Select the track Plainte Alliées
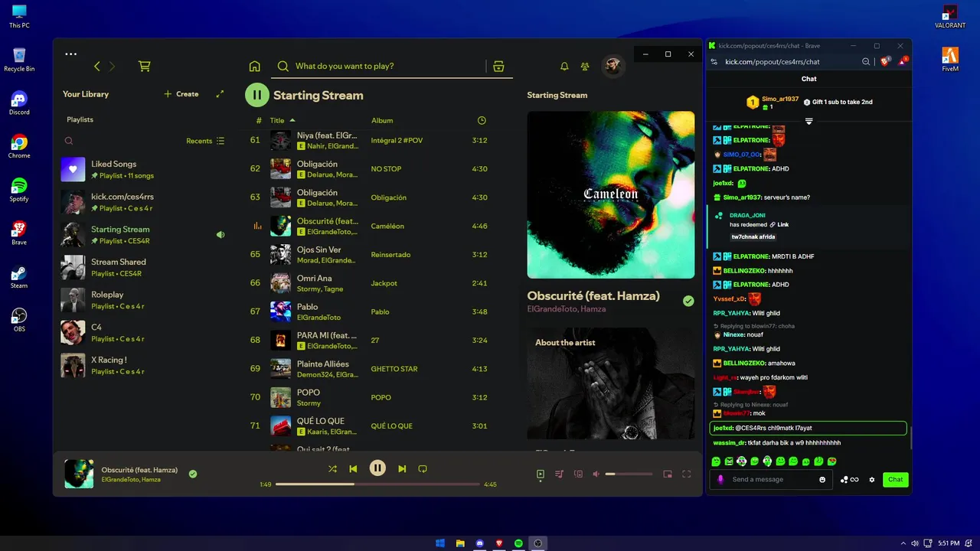 coord(379,369)
